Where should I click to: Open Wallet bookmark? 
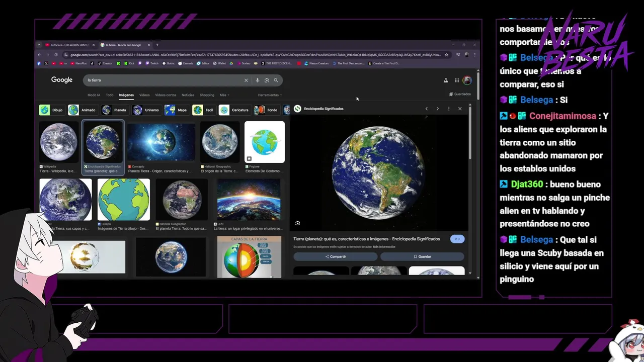[219, 63]
